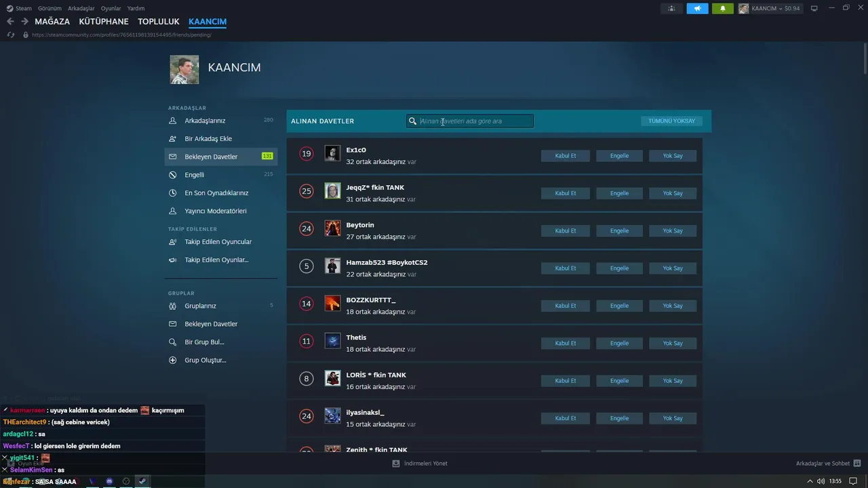Block LORİS * fkin TANK
The image size is (868, 488).
[619, 381]
